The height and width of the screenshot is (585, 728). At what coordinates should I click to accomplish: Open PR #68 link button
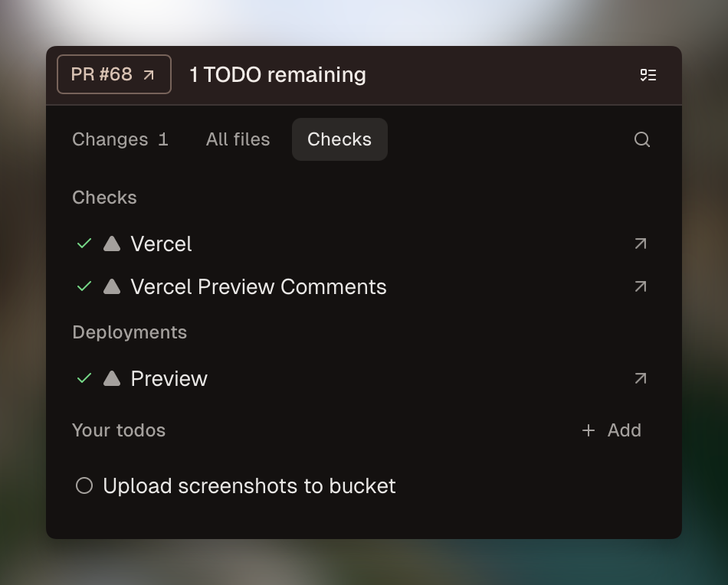(113, 74)
